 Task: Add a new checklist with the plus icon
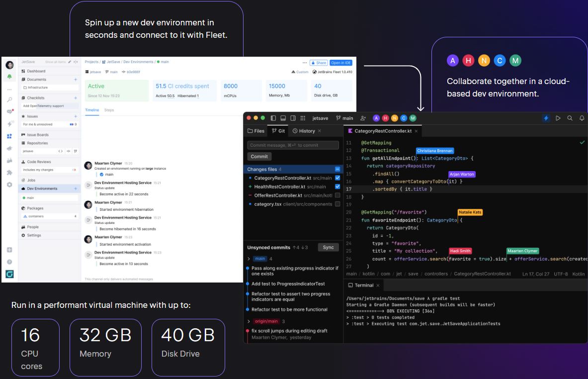(x=76, y=98)
